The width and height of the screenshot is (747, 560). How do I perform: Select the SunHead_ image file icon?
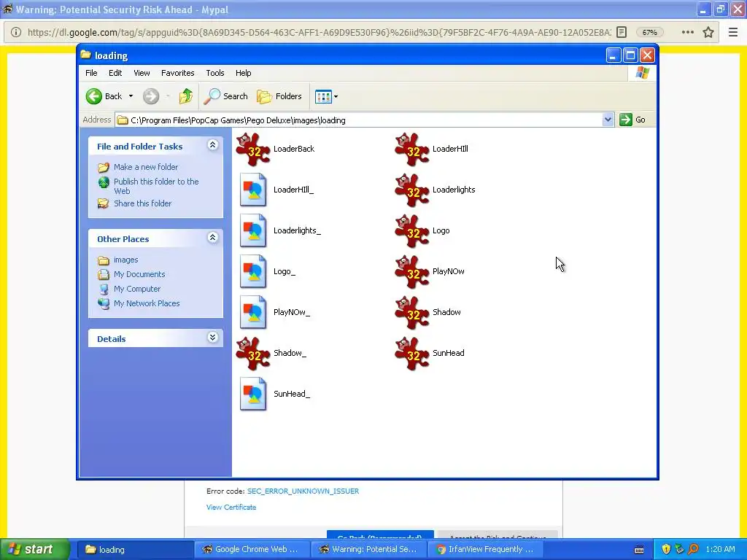point(253,394)
